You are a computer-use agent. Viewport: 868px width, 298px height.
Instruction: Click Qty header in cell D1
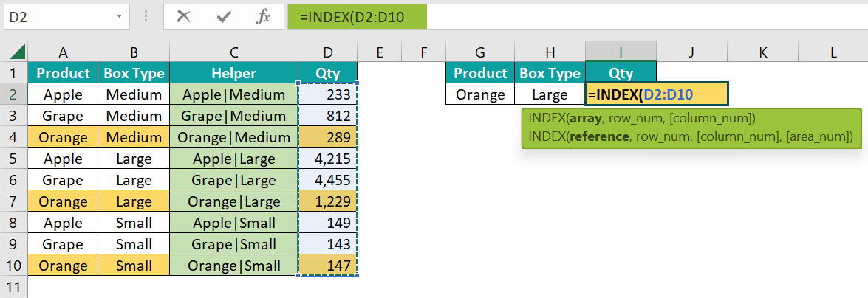click(x=328, y=72)
